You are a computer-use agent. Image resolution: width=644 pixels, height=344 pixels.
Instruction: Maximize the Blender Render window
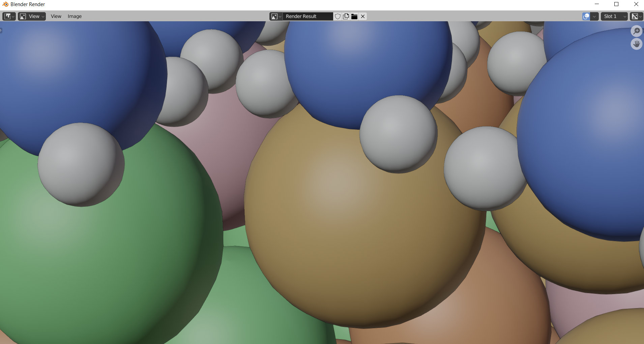616,4
